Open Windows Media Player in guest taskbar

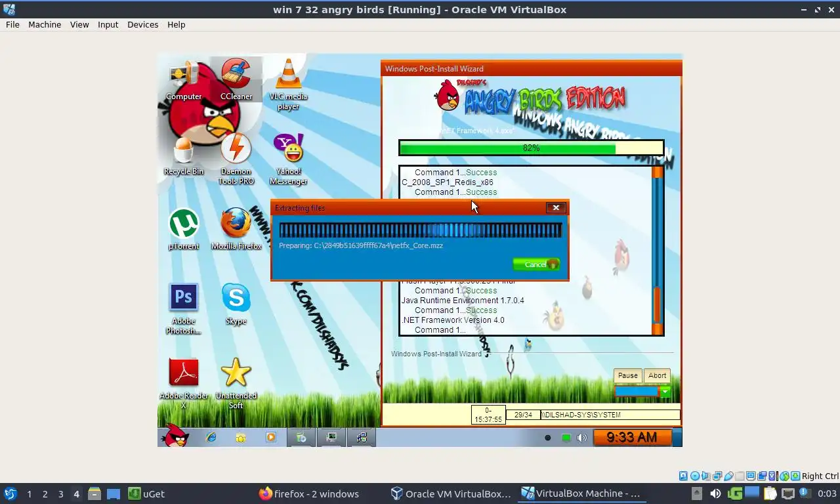click(270, 437)
